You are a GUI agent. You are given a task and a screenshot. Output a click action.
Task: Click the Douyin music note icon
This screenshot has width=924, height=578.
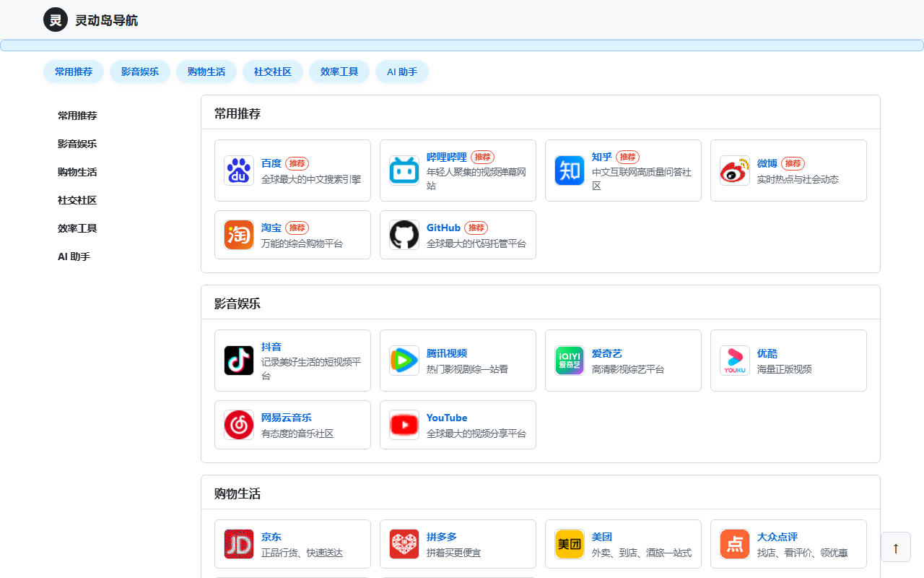[x=239, y=361]
